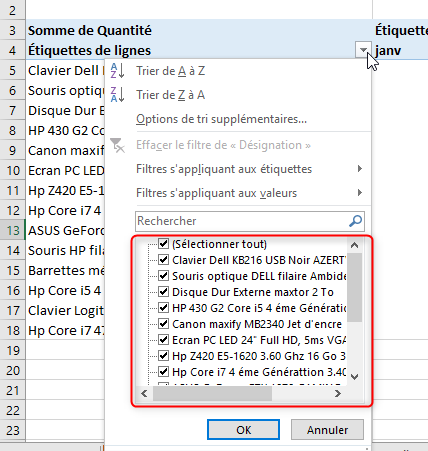Click the horizontal scroll left arrow
The height and width of the screenshot is (451, 428).
(144, 394)
